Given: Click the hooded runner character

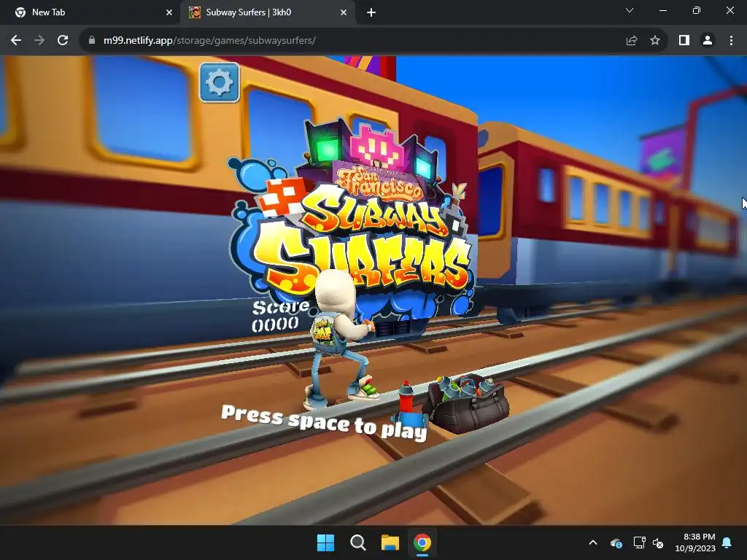Looking at the screenshot, I should click(342, 339).
